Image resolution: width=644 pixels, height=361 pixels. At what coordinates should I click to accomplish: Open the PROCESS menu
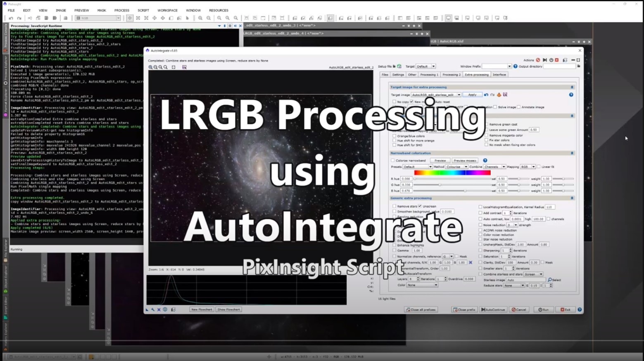pyautogui.click(x=121, y=10)
